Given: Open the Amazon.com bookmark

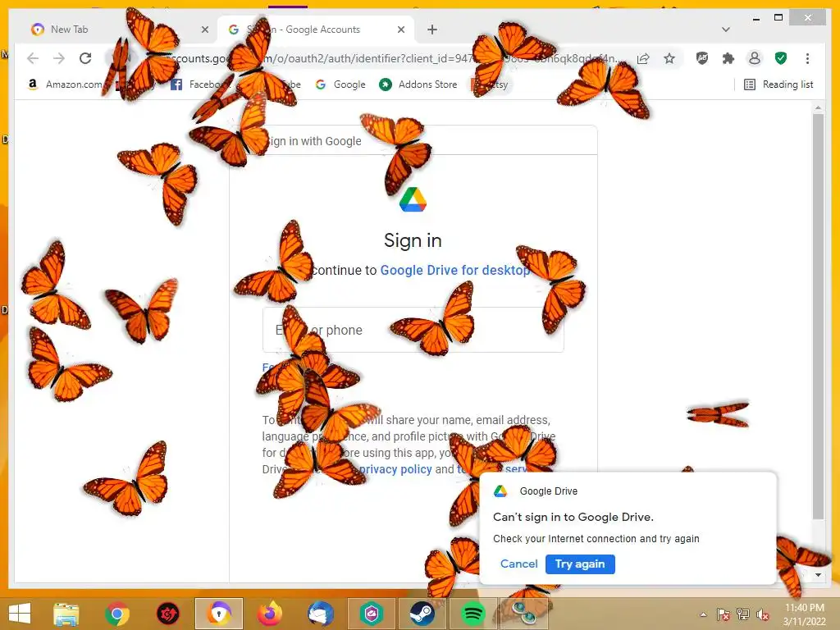Looking at the screenshot, I should click(x=64, y=84).
